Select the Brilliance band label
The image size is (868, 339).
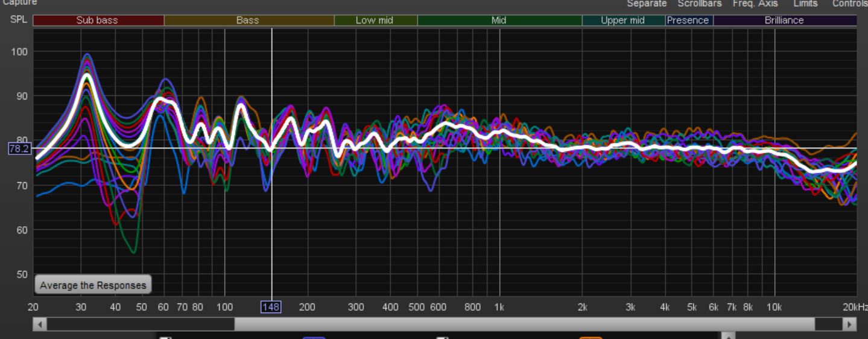click(x=784, y=21)
